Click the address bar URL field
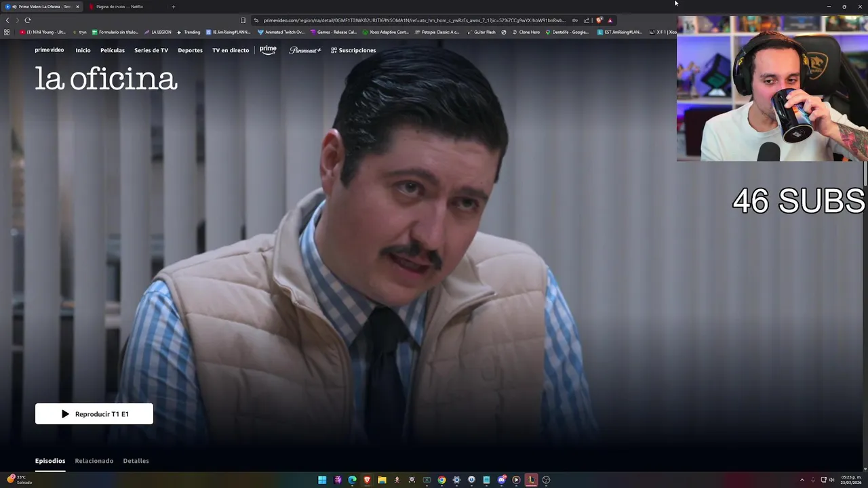868x488 pixels. tap(414, 20)
